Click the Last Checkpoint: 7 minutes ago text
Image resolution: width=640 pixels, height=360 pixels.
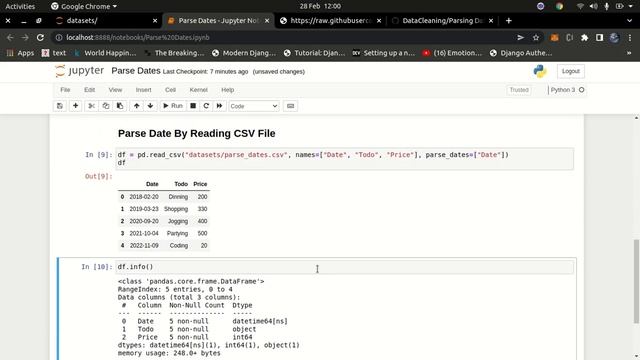tap(205, 71)
